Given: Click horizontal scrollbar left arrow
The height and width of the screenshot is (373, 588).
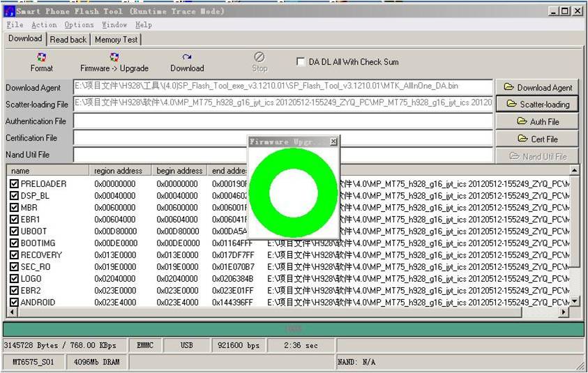Looking at the screenshot, I should [x=13, y=312].
